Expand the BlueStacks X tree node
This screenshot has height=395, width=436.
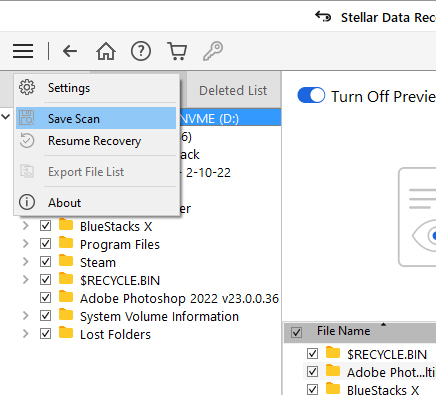point(26,226)
